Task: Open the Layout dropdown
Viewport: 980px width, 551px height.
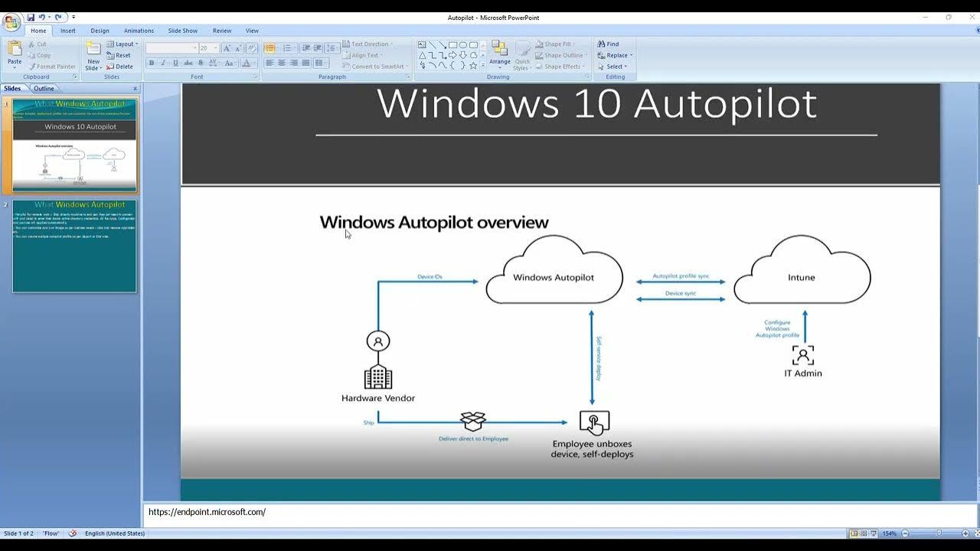Action: click(x=122, y=44)
